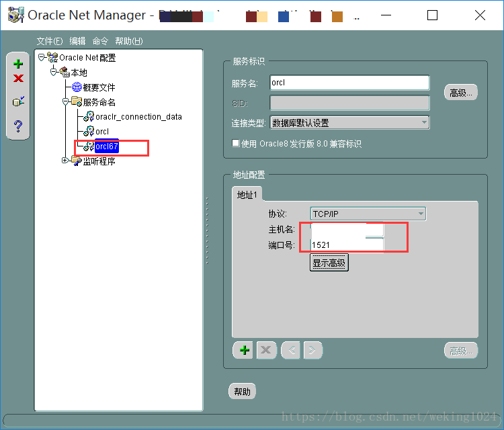Viewport: 504px width, 430px height.
Task: Click the dotted panel splitter handle
Action: coord(208,230)
